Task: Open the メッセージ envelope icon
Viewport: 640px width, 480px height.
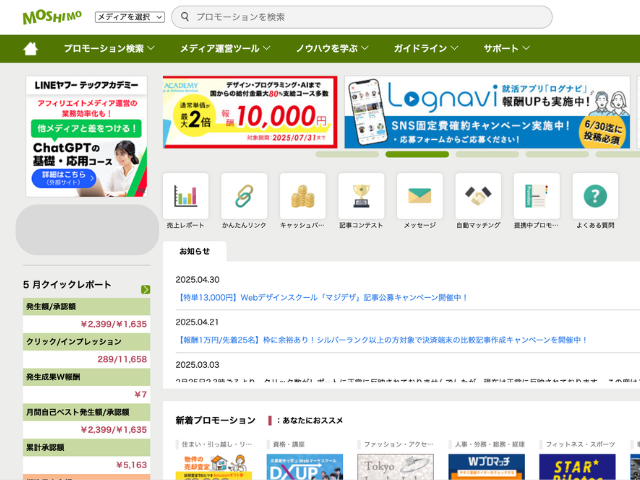Action: [420, 196]
